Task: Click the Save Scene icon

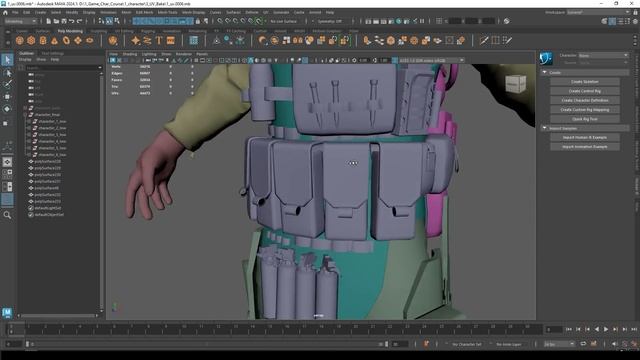Action: click(64, 21)
